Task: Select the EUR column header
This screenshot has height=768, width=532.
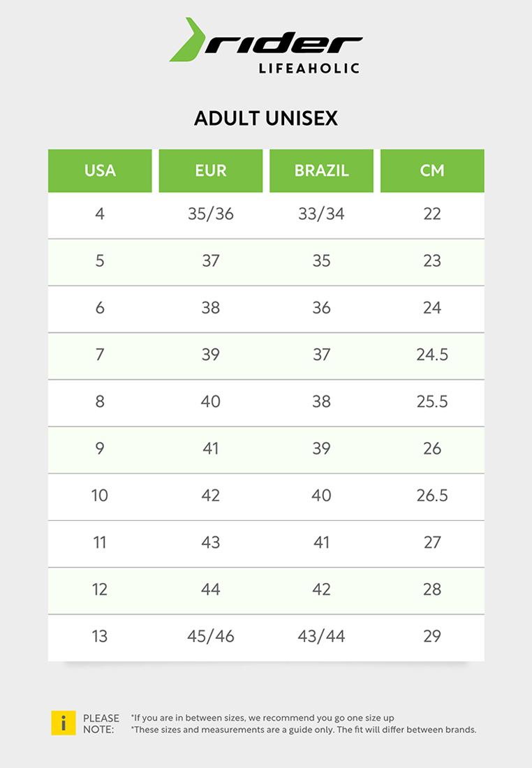Action: tap(211, 170)
